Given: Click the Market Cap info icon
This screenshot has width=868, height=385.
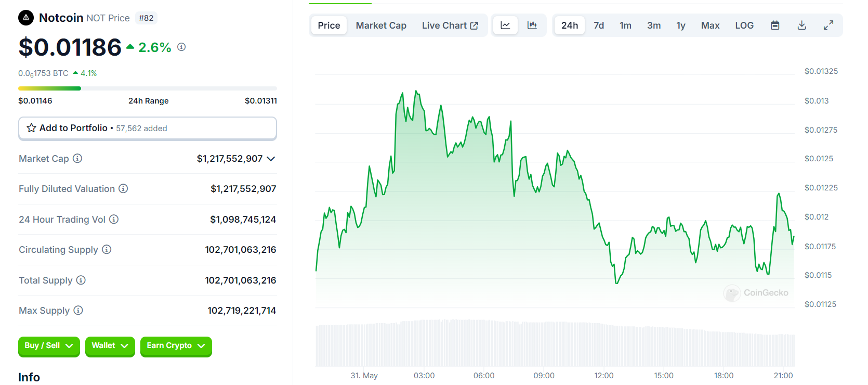Looking at the screenshot, I should click(x=77, y=158).
